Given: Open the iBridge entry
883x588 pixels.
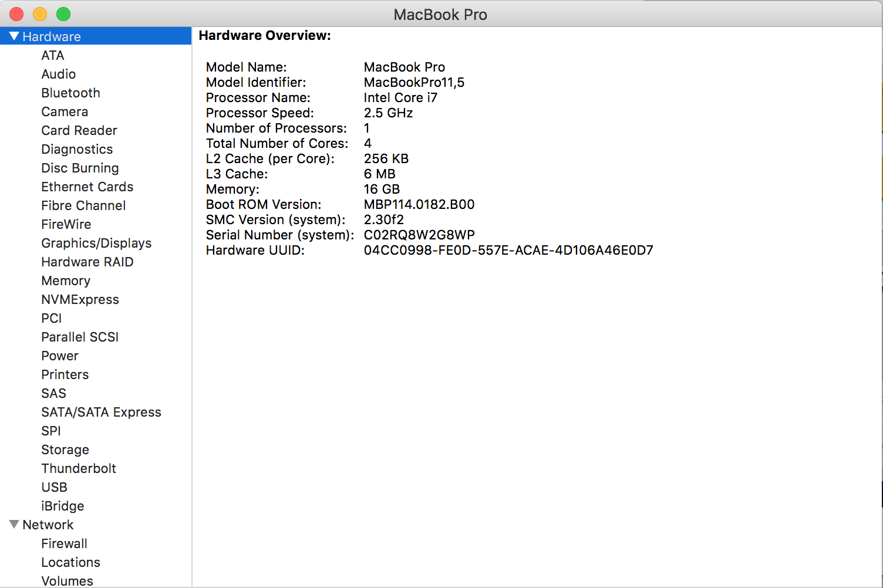Looking at the screenshot, I should [63, 506].
